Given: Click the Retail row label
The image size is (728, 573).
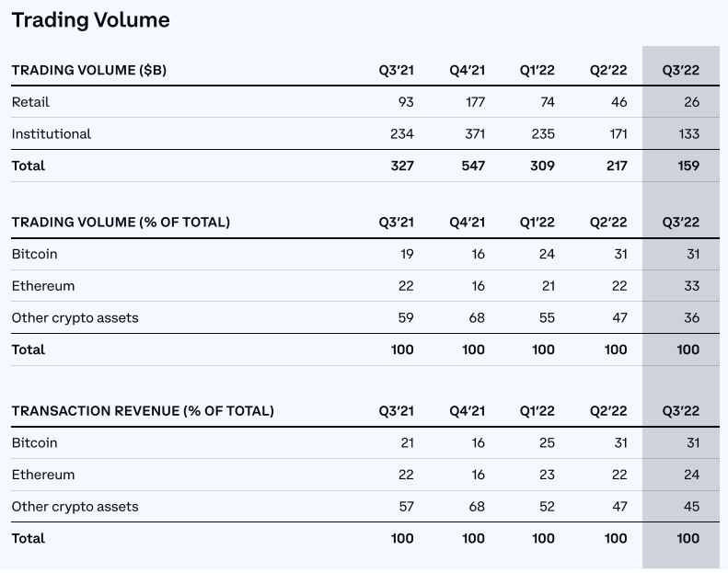Looking at the screenshot, I should tap(30, 102).
